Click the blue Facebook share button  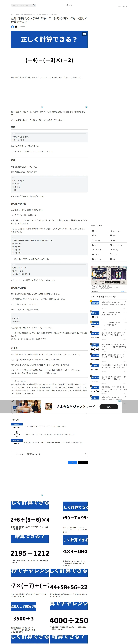tap(73, 462)
